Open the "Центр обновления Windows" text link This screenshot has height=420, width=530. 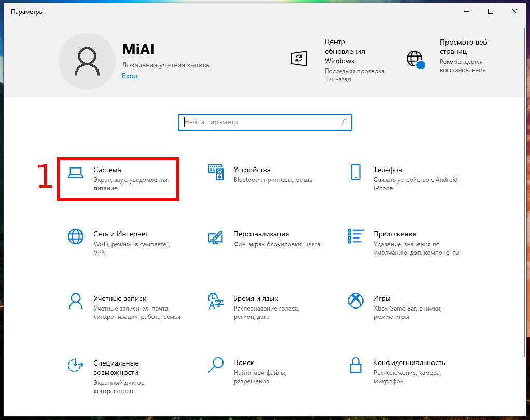tap(344, 51)
